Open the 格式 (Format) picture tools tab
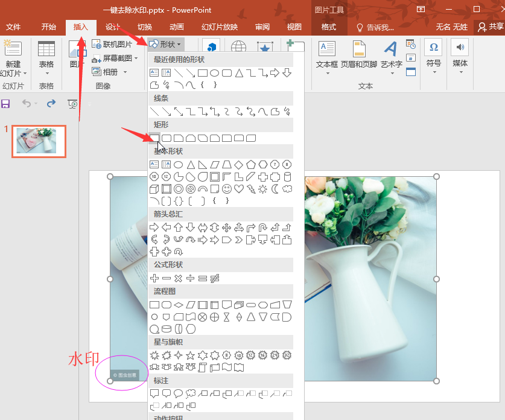The width and height of the screenshot is (505, 420). coord(328,27)
